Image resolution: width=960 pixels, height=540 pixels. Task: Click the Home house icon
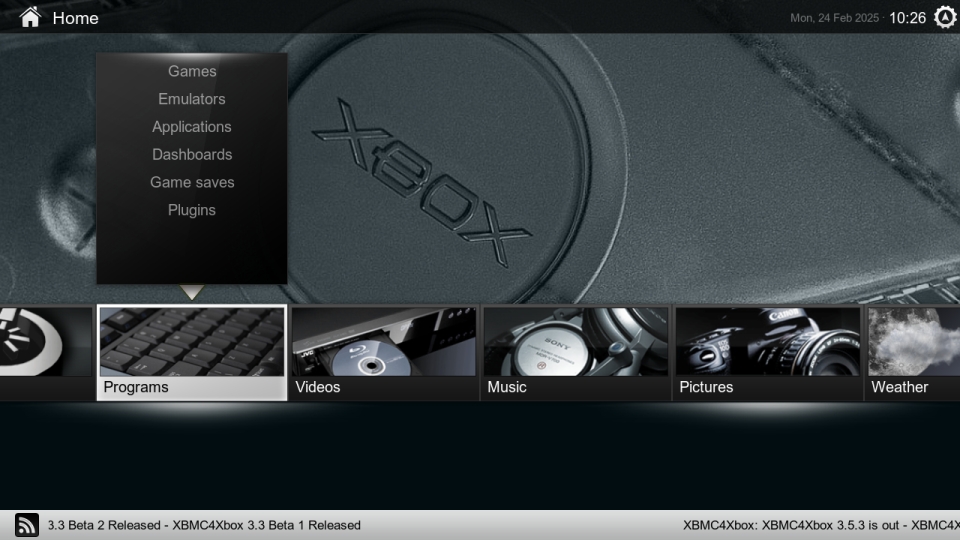(30, 18)
